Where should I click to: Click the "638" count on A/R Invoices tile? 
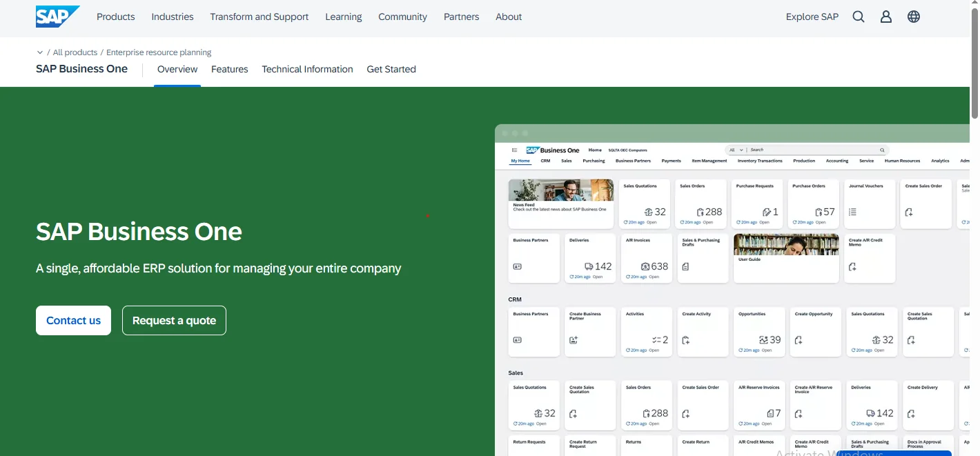pos(660,266)
